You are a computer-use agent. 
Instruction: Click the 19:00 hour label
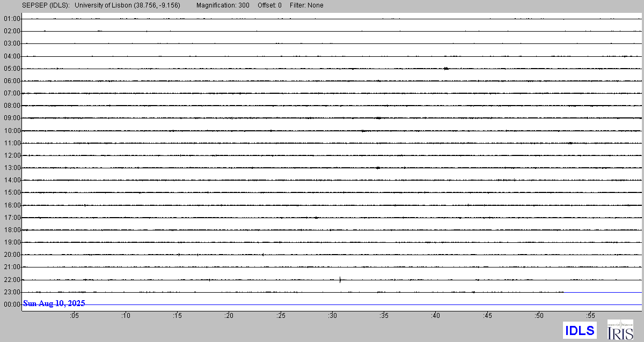(x=12, y=242)
